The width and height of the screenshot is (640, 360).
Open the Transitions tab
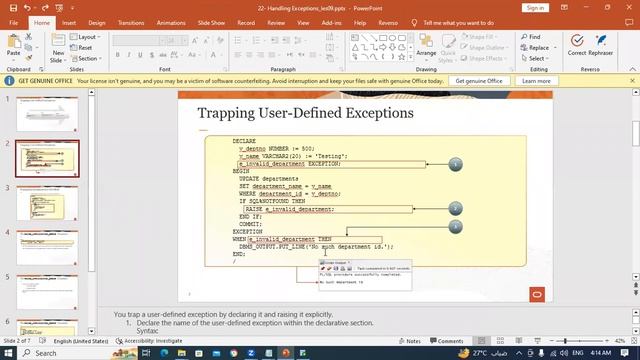(x=131, y=23)
